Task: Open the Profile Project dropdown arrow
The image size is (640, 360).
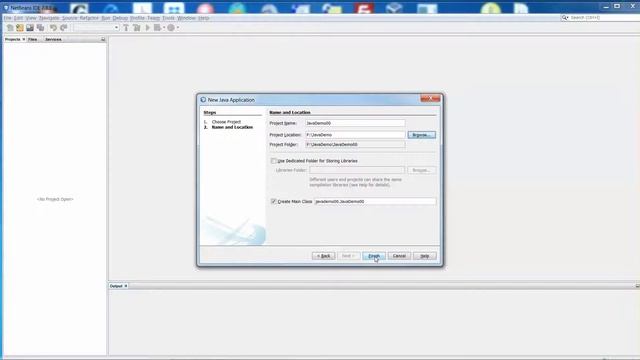Action: (x=178, y=28)
